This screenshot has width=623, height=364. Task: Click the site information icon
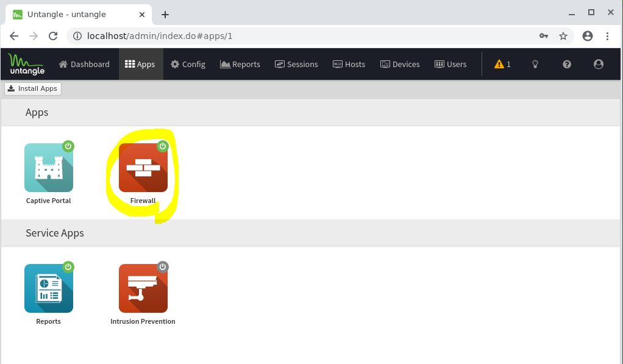[77, 36]
